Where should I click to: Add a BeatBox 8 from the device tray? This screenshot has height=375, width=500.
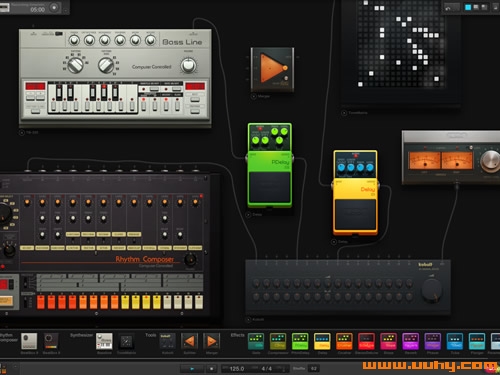click(x=51, y=341)
